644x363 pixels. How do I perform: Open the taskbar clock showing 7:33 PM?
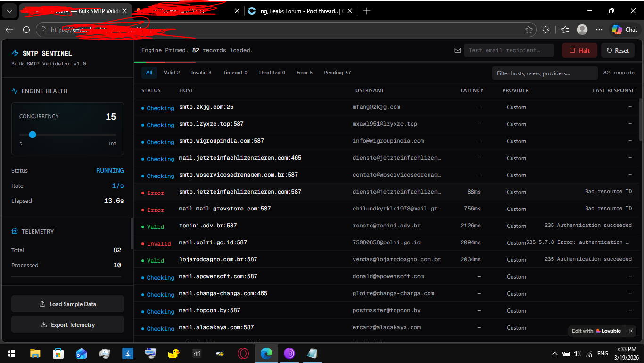point(626,354)
